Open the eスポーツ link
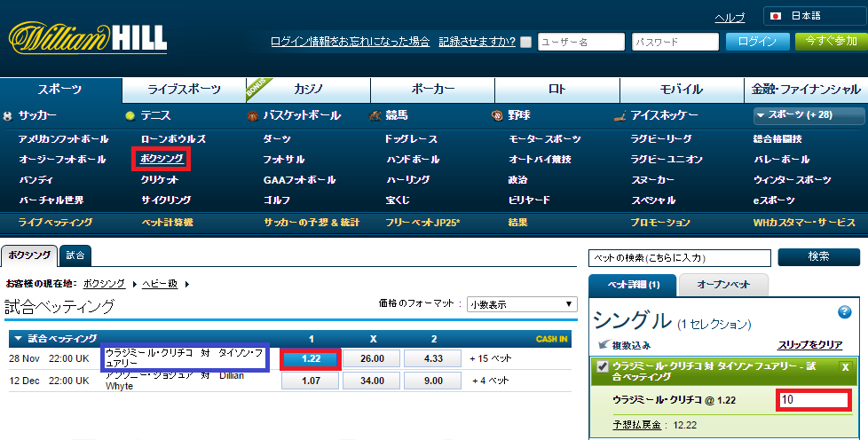The image size is (868, 440). [774, 200]
